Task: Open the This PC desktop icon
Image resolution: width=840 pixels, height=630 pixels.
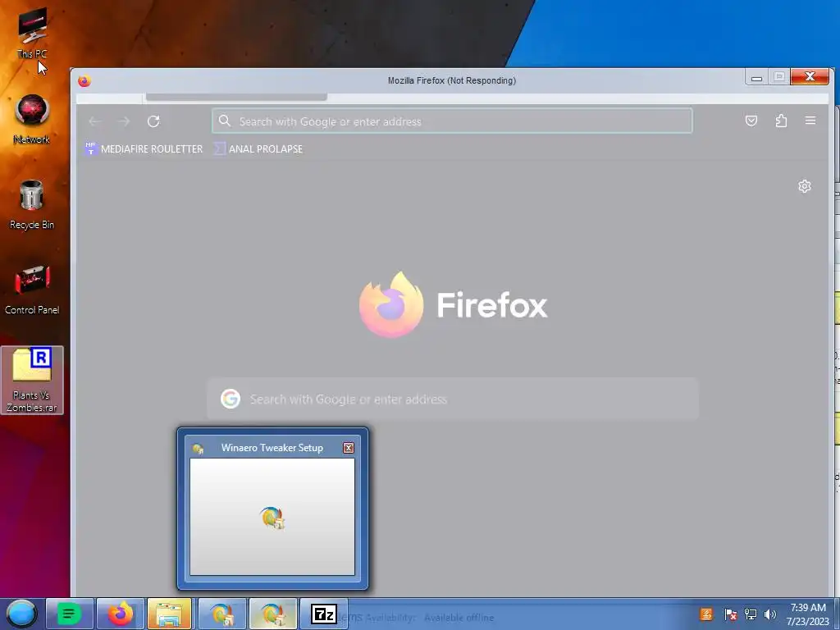Action: (x=32, y=33)
